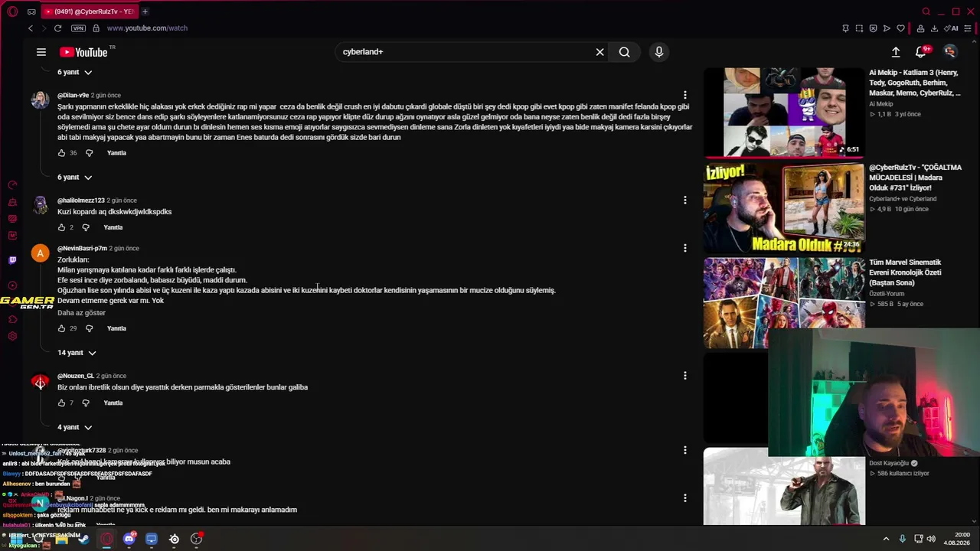Image resolution: width=980 pixels, height=551 pixels.
Task: Open the options menu for NevinBasri's comment
Action: [x=684, y=248]
